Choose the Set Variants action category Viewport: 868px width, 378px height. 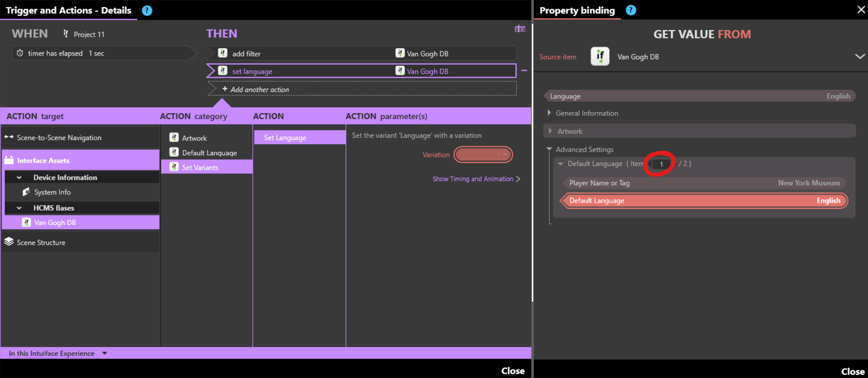[x=207, y=167]
